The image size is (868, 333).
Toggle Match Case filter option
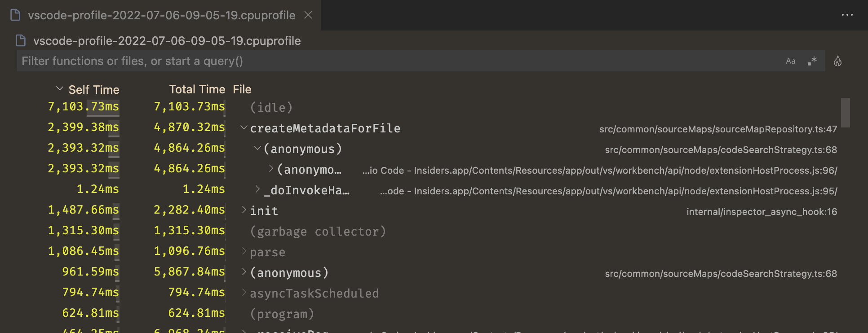point(790,61)
